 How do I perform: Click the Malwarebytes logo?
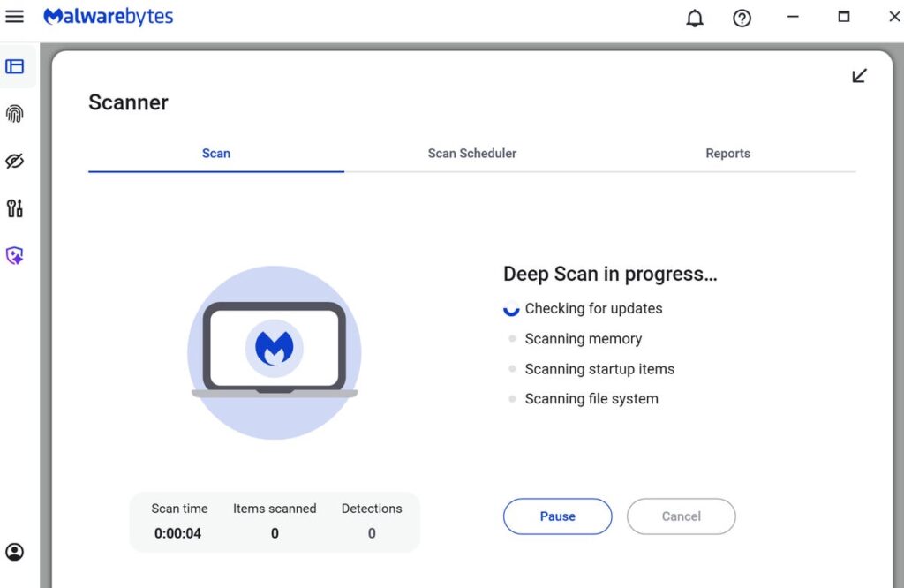pos(109,17)
